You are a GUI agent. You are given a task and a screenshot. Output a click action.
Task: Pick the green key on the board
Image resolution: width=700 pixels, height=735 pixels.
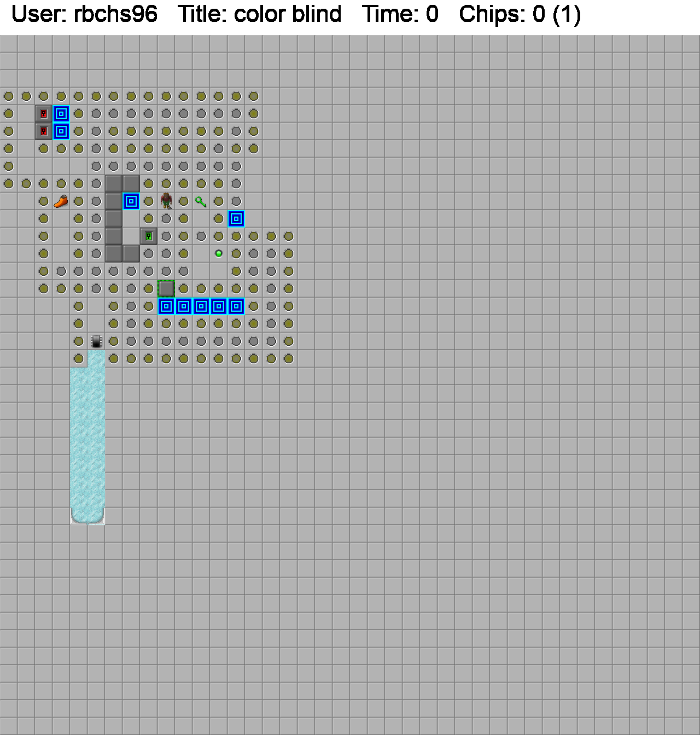pyautogui.click(x=201, y=202)
